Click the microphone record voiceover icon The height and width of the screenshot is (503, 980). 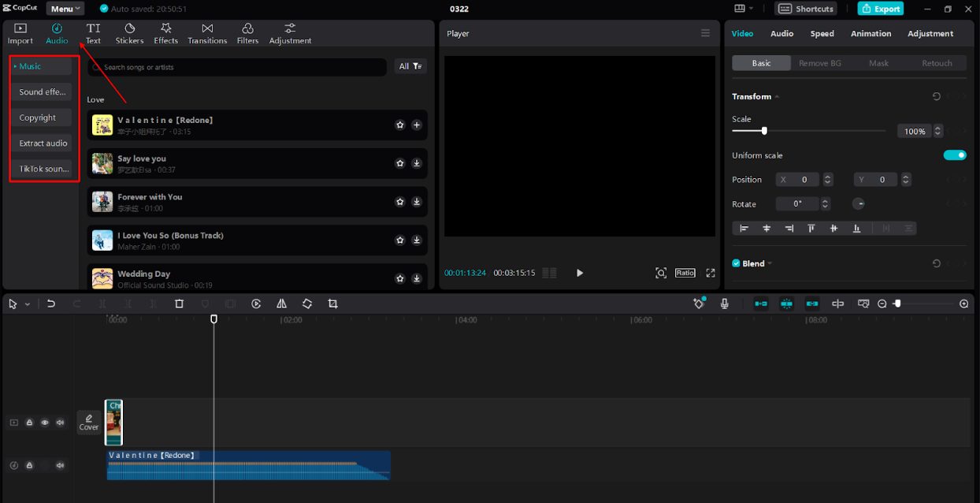pos(725,304)
